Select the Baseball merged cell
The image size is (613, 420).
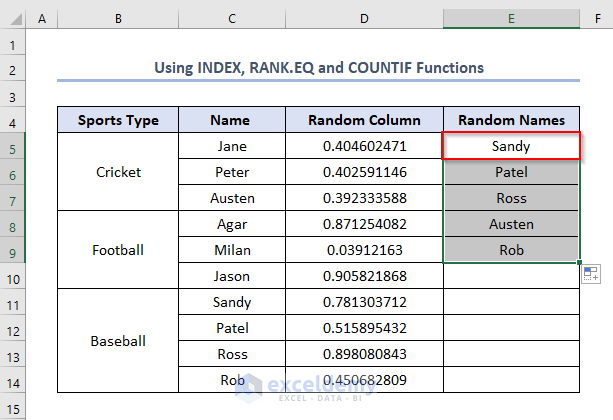(x=118, y=341)
